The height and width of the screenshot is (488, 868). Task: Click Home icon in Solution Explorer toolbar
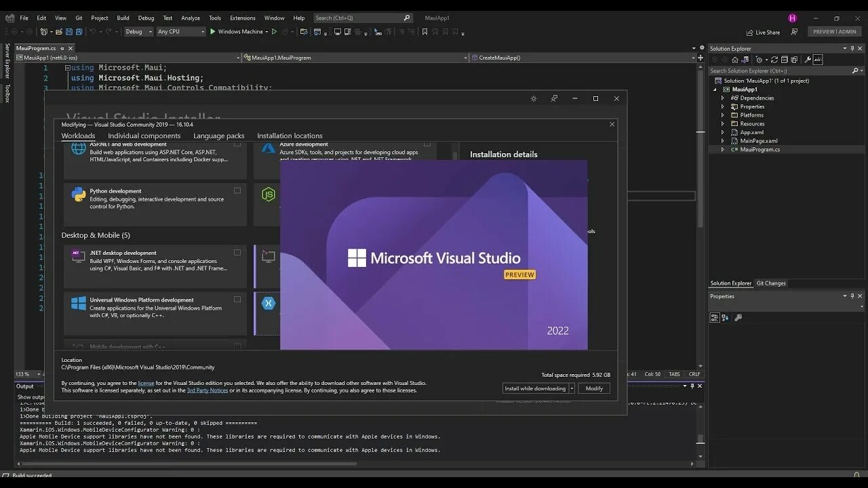735,60
